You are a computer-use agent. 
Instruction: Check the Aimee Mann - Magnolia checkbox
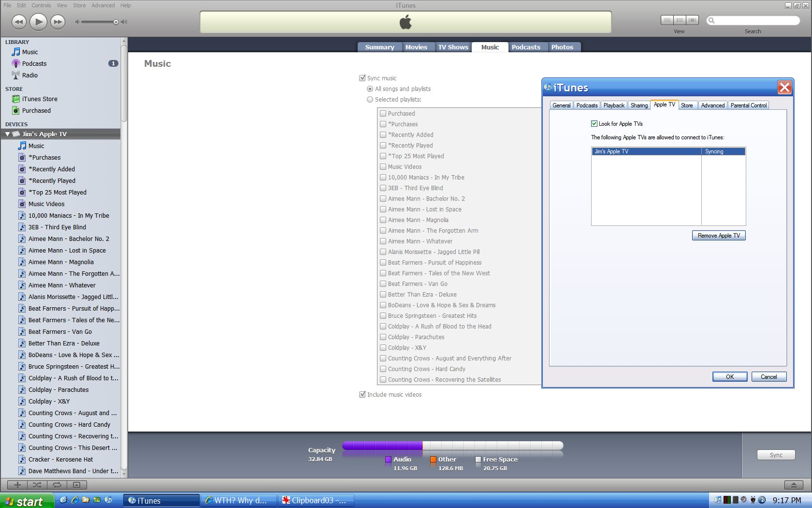pyautogui.click(x=383, y=220)
